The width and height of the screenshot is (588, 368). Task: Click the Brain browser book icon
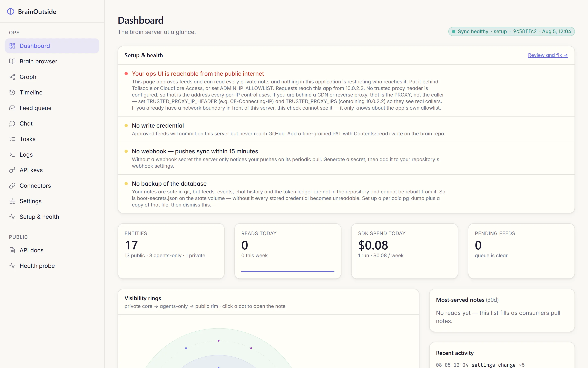pyautogui.click(x=12, y=61)
